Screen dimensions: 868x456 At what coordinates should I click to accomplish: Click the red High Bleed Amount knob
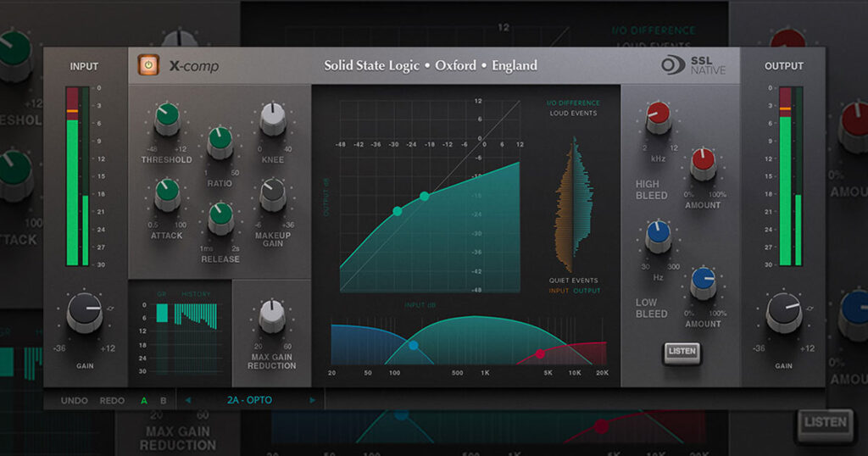pos(703,164)
